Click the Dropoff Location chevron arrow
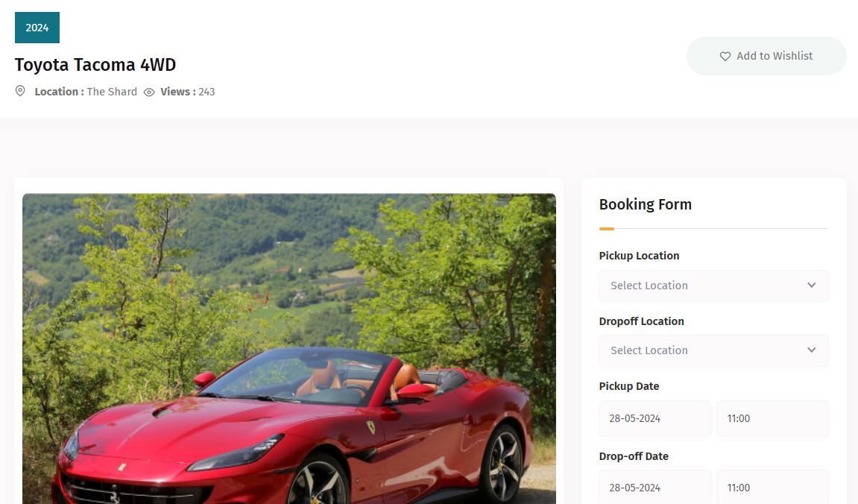This screenshot has height=504, width=858. tap(812, 350)
